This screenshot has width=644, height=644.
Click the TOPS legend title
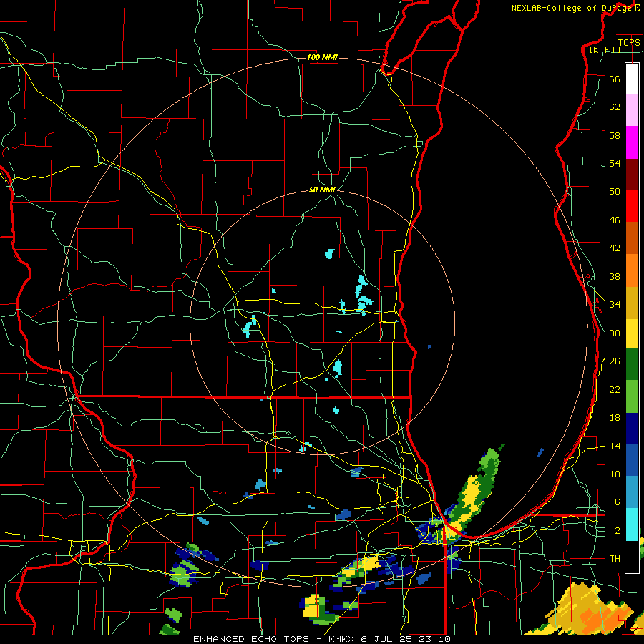(x=629, y=42)
